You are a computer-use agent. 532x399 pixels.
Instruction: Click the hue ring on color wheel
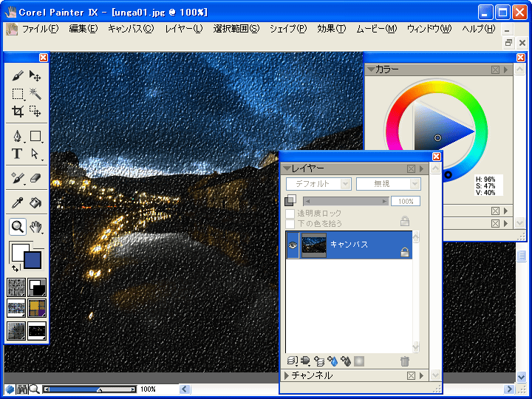pos(437,86)
